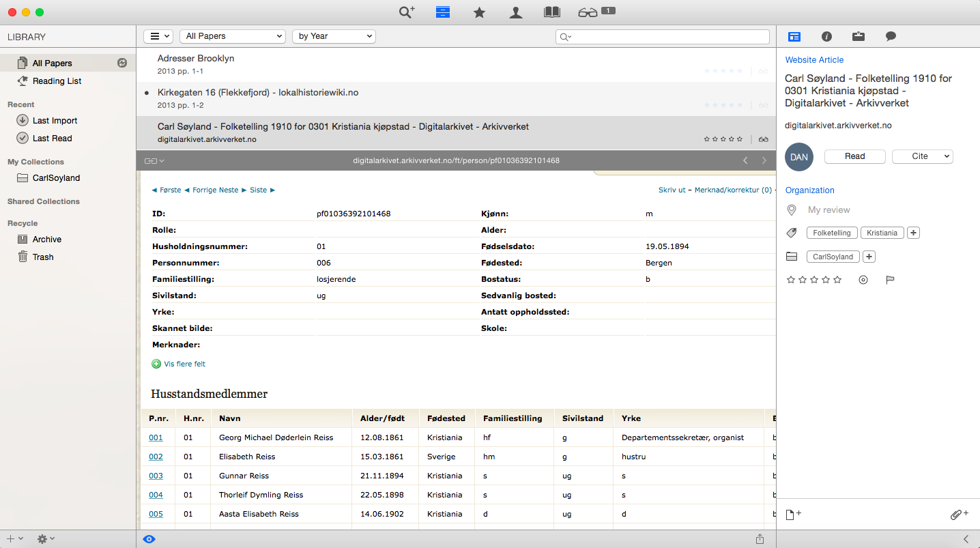Image resolution: width=980 pixels, height=548 pixels.
Task: Set the five-star rating in the inspector
Action: pos(837,280)
